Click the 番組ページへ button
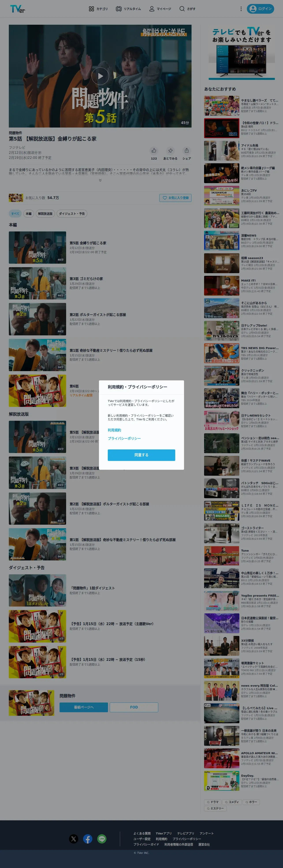283x868 pixels. pos(84,707)
